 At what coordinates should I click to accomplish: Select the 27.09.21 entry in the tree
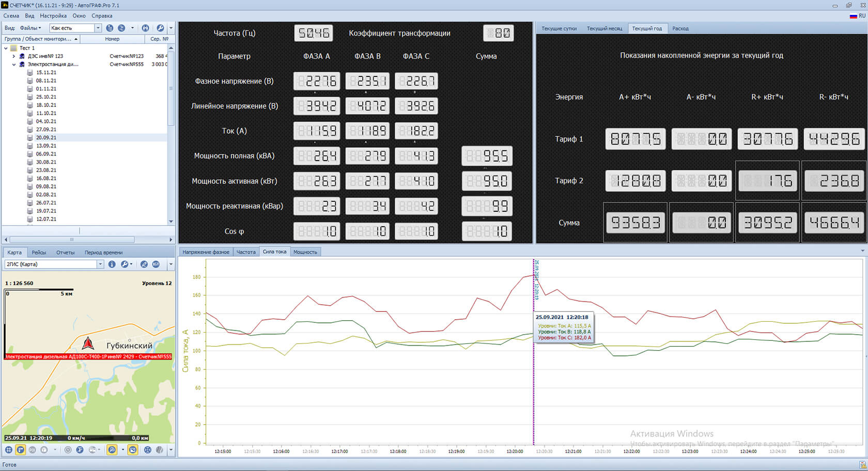[x=46, y=130]
